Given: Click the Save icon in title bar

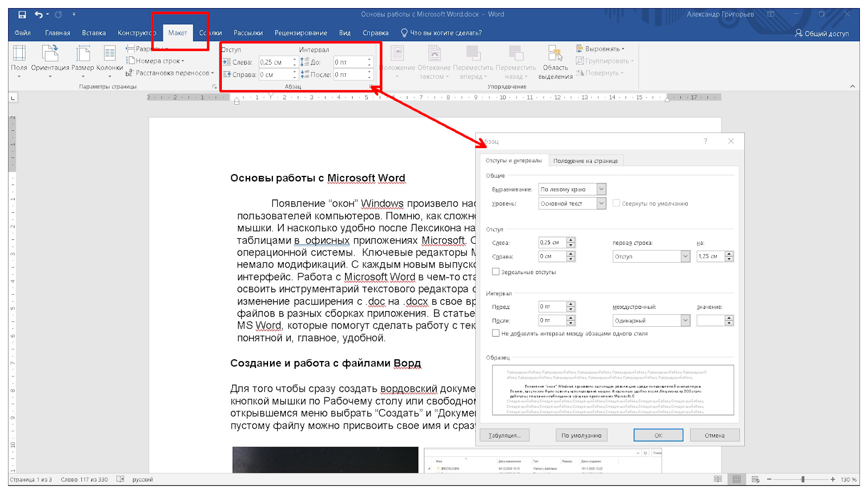Looking at the screenshot, I should coord(22,15).
